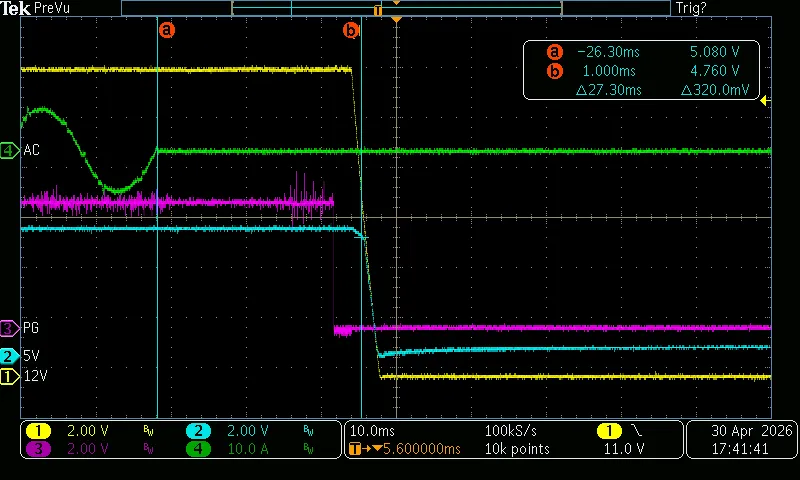Image resolution: width=800 pixels, height=480 pixels.
Task: Click the record view overview bar at top
Action: coord(396,8)
